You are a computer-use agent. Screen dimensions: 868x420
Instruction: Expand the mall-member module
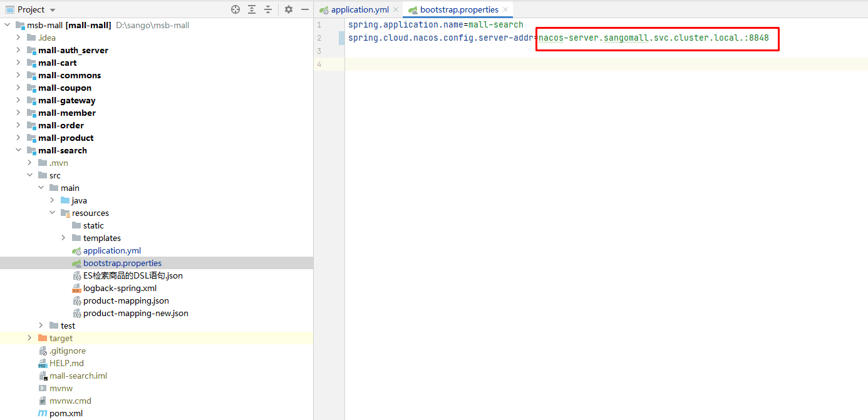pos(19,113)
